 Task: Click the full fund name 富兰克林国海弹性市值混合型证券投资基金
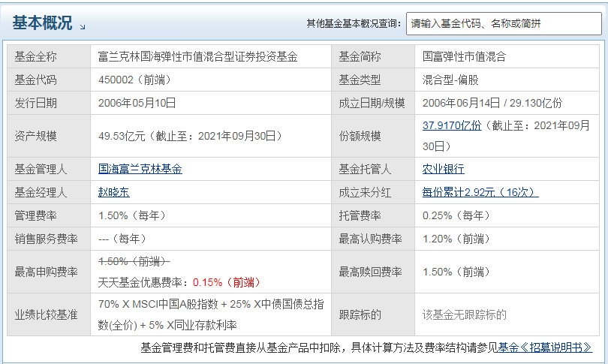(x=198, y=56)
